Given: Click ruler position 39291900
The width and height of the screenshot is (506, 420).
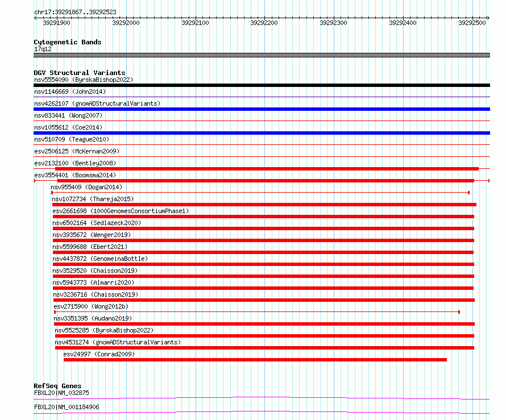Looking at the screenshot, I should click(56, 23).
